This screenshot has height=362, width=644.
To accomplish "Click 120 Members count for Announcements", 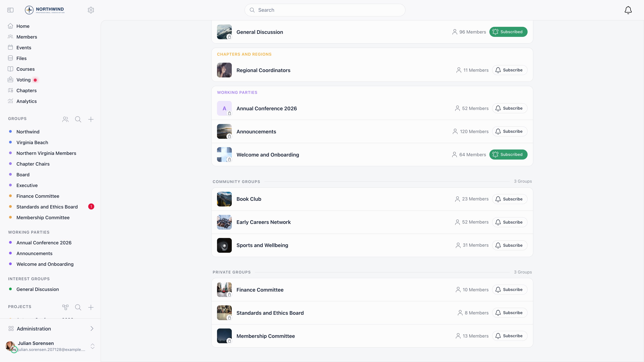I will pyautogui.click(x=470, y=131).
